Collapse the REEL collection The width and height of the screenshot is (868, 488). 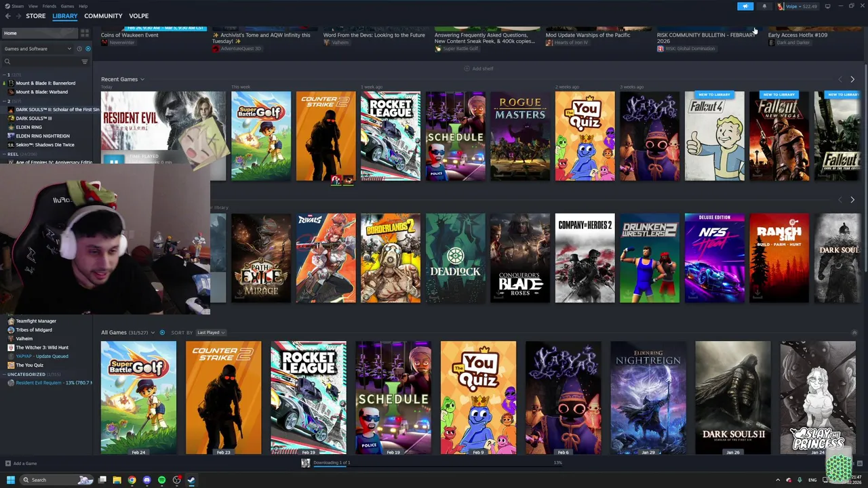(5, 154)
